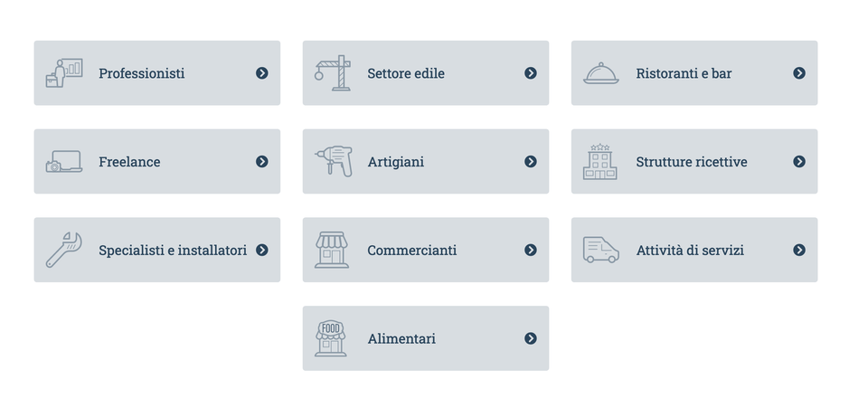
Task: Choose the Commercianti category label
Action: [412, 251]
